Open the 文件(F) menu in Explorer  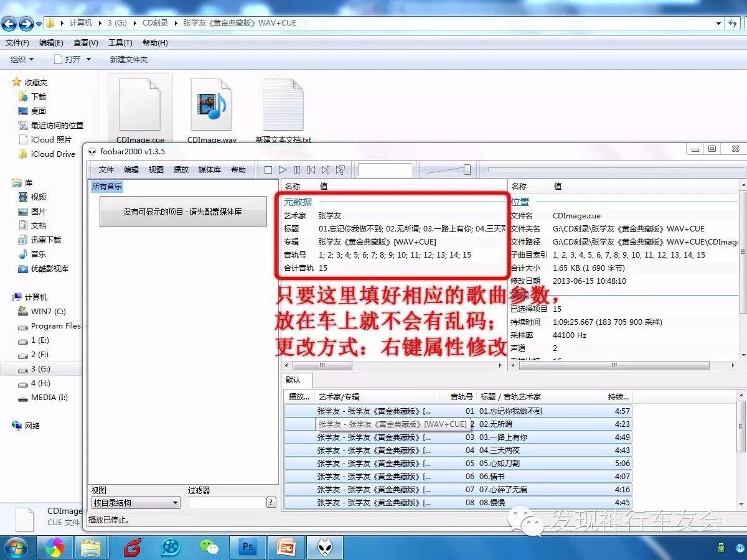pos(17,43)
